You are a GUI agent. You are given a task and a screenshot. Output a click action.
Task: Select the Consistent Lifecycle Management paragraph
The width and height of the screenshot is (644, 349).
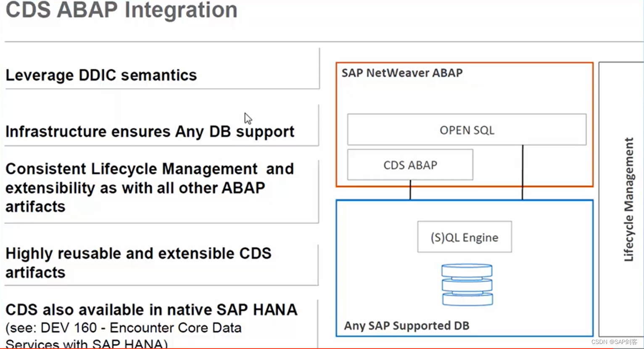149,187
